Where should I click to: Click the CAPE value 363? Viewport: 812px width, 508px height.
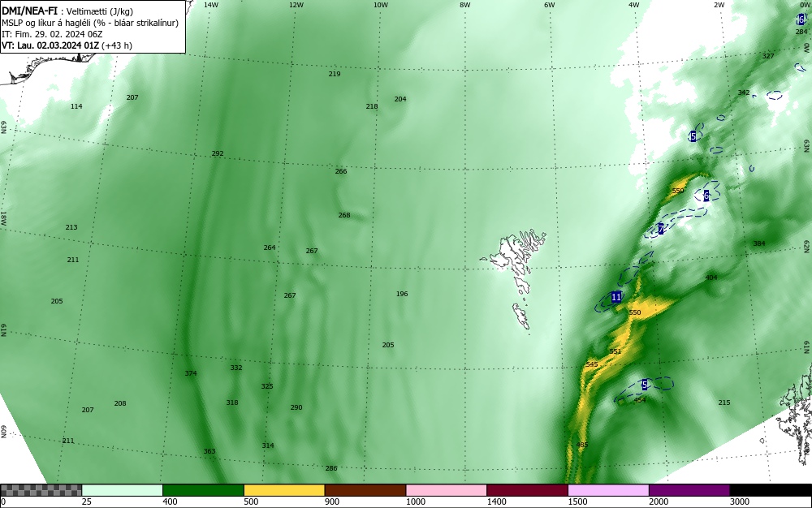209,452
